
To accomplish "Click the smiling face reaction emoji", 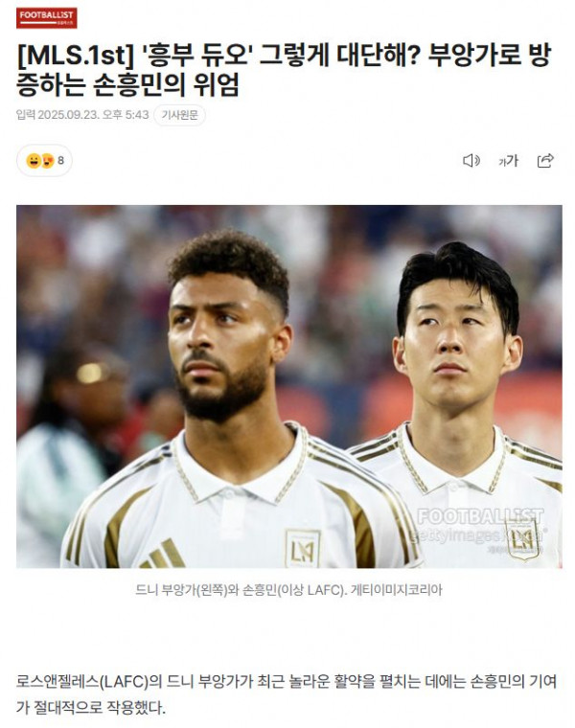I will point(34,161).
